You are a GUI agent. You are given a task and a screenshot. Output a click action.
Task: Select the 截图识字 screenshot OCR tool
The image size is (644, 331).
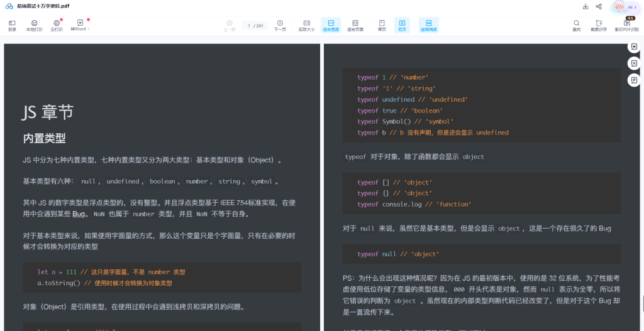[598, 25]
